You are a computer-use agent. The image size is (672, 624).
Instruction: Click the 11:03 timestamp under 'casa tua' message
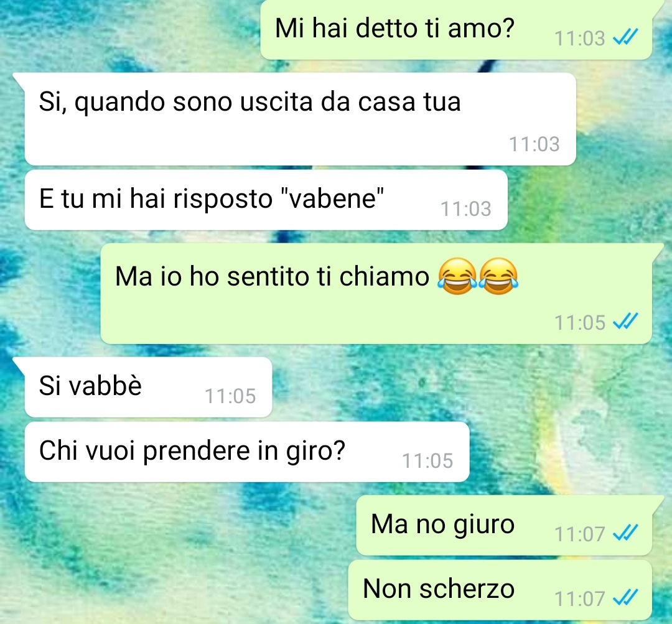(x=534, y=144)
